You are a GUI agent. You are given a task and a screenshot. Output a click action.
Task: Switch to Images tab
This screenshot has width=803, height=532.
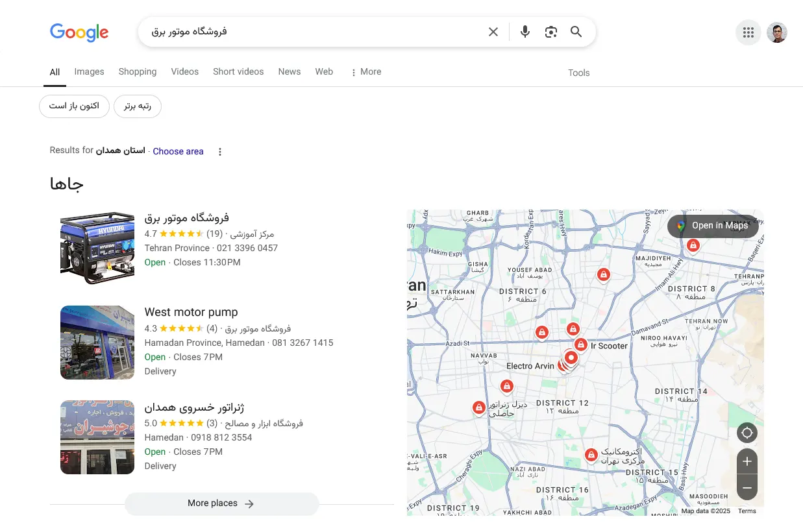[x=89, y=72]
